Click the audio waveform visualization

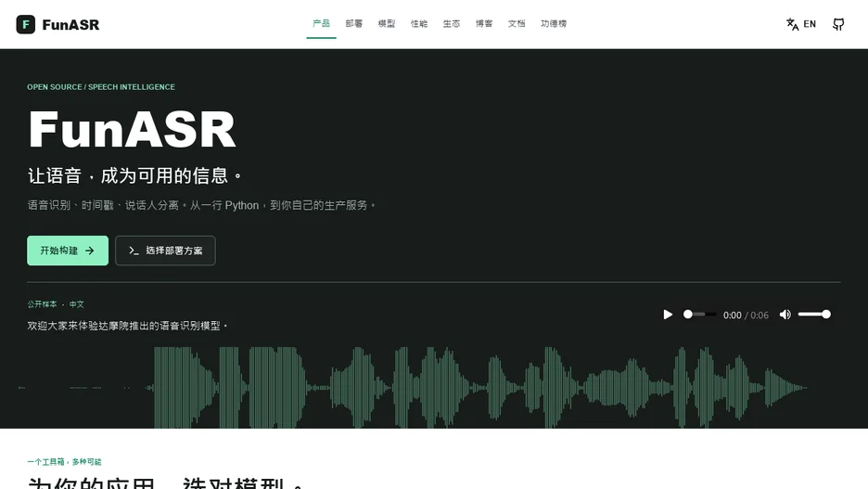click(x=413, y=387)
